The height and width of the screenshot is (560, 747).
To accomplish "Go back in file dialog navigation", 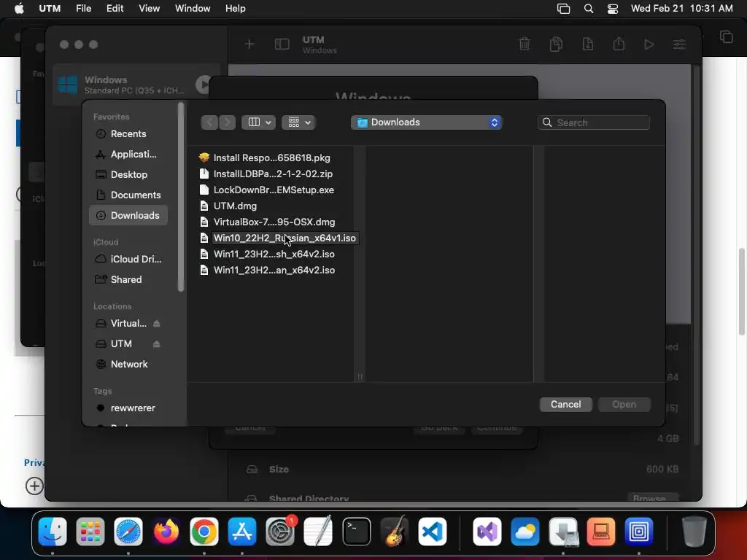I will point(209,122).
